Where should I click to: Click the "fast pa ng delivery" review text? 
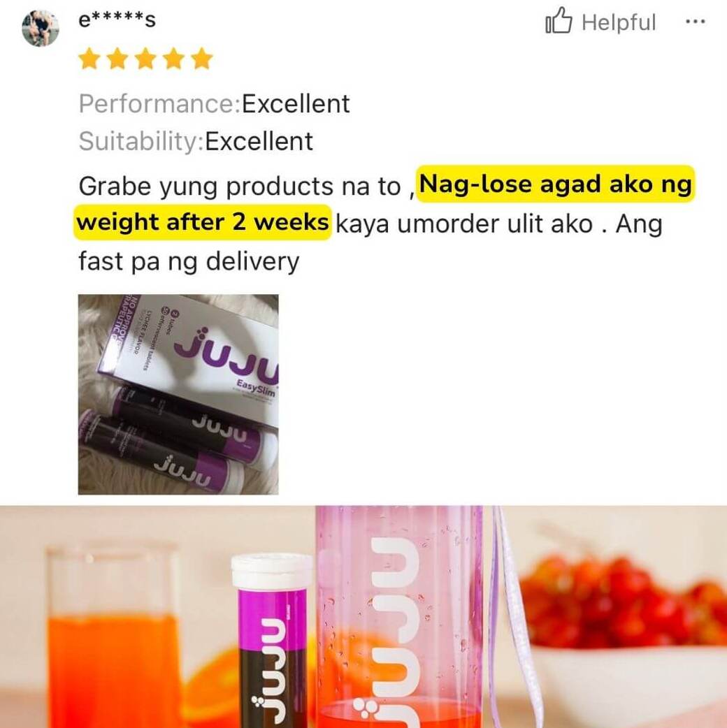point(189,261)
